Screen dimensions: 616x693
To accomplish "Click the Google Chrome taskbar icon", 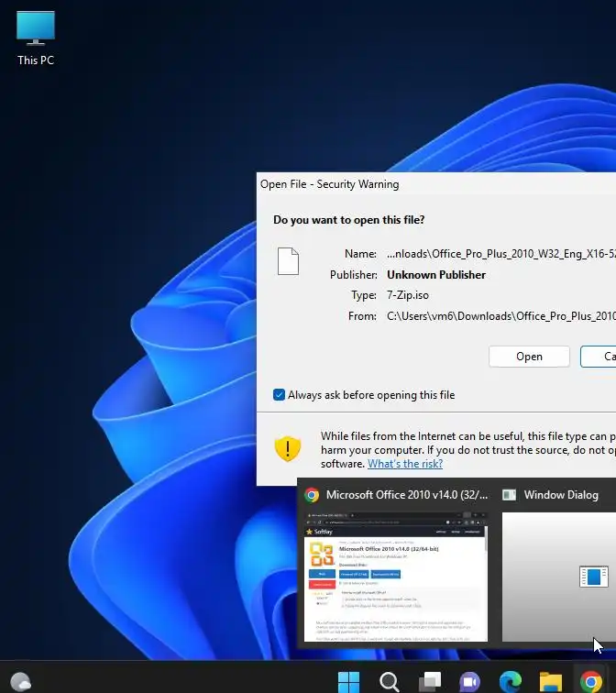I will 591,681.
